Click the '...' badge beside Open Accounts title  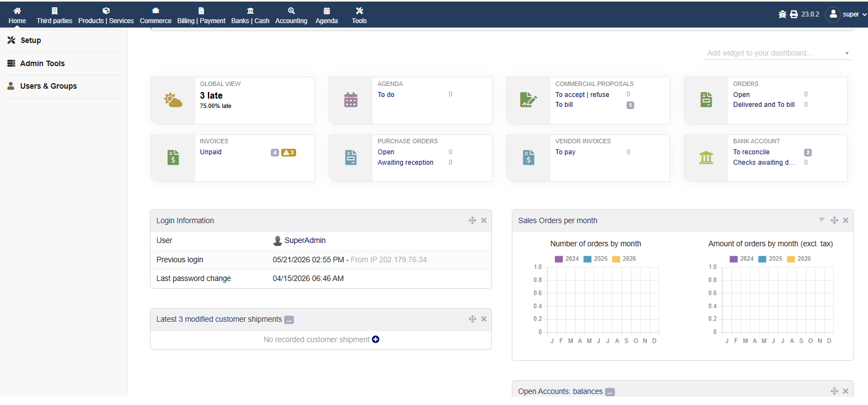[610, 392]
